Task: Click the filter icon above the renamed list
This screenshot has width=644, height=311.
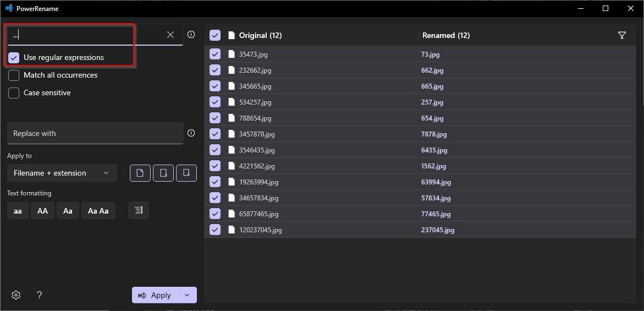Action: [x=622, y=35]
